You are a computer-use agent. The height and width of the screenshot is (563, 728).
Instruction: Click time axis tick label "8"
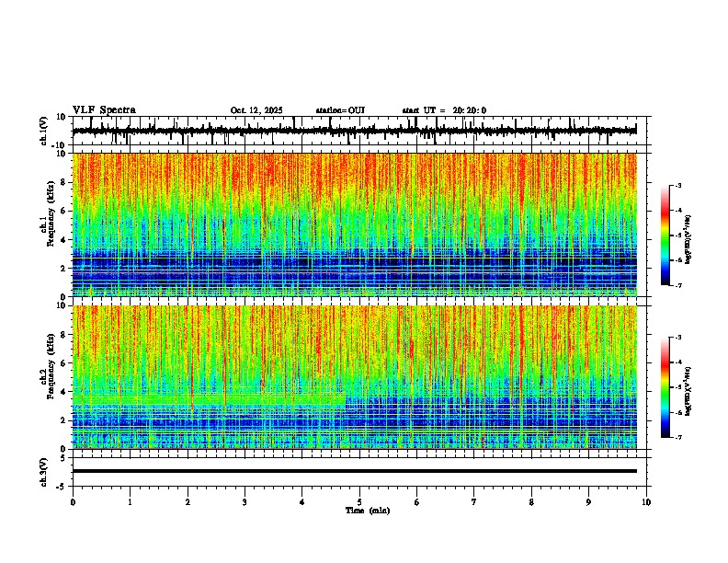531,502
